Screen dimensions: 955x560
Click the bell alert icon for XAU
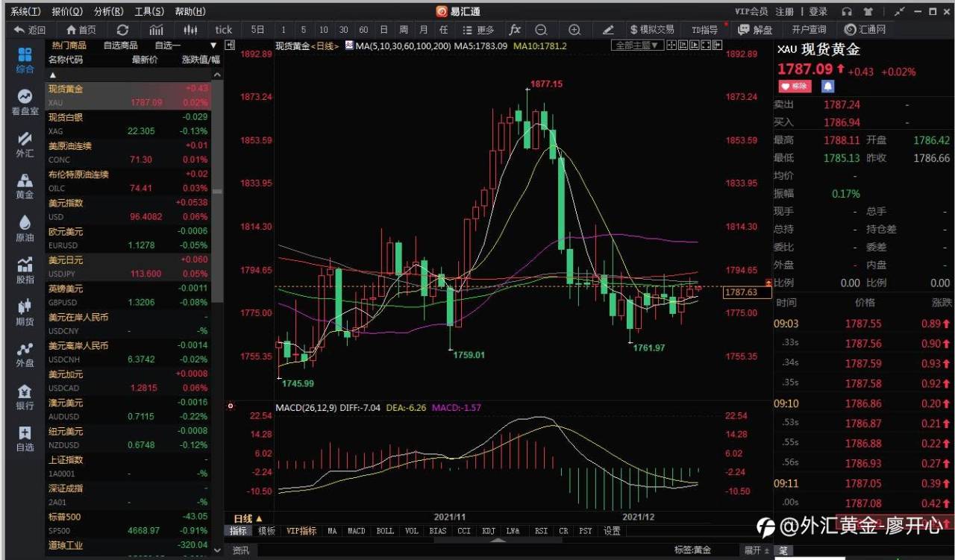click(x=828, y=86)
